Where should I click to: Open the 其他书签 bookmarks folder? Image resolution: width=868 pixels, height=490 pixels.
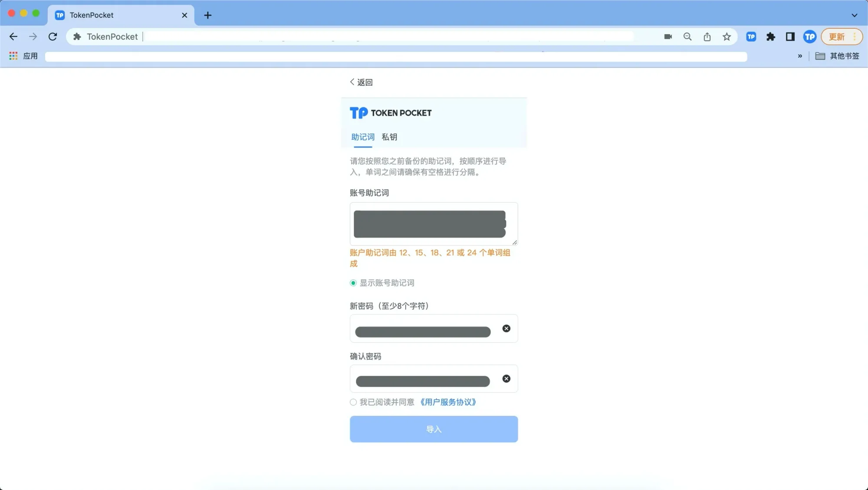click(x=837, y=56)
